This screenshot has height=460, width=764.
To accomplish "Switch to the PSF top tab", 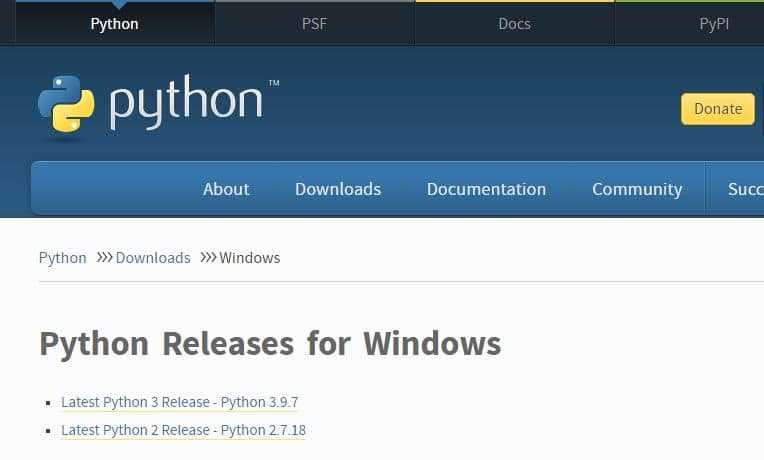I will pyautogui.click(x=314, y=23).
